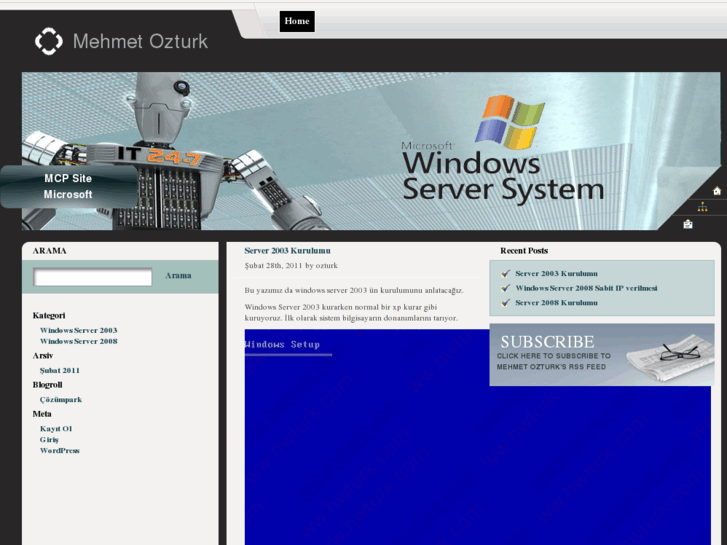Open Windows Server 2003 category
Viewport: 727px width, 545px height.
(x=78, y=330)
